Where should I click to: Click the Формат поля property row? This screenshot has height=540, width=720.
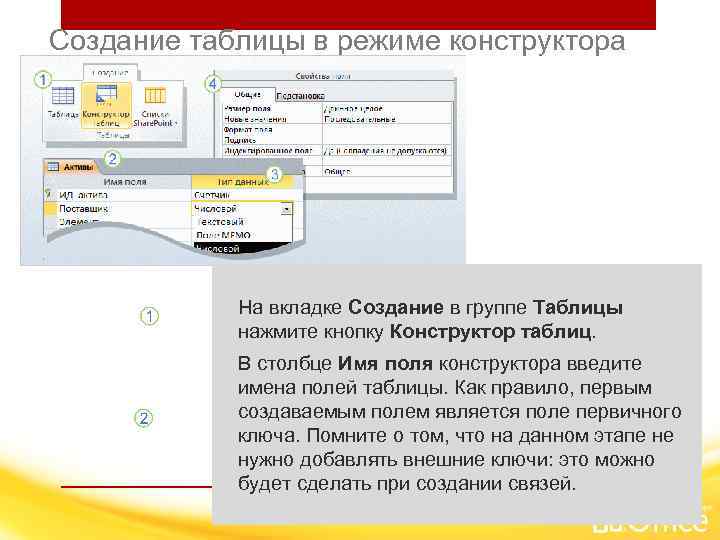(338, 129)
